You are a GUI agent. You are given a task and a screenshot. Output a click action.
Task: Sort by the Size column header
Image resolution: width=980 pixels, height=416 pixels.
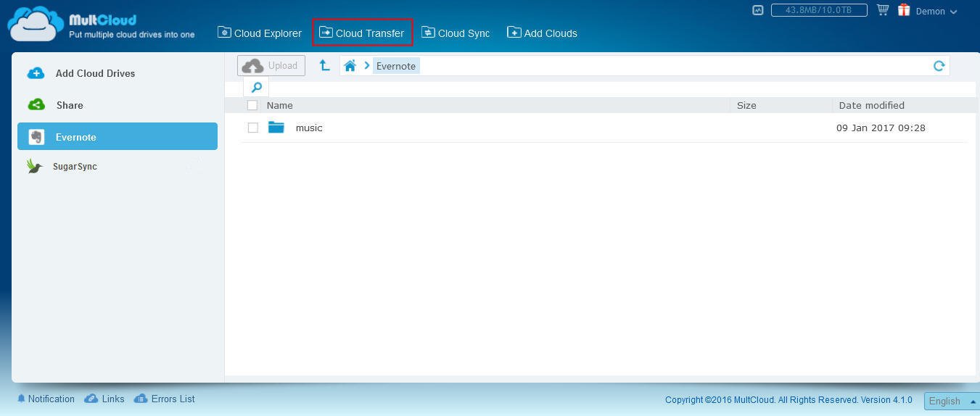click(746, 105)
